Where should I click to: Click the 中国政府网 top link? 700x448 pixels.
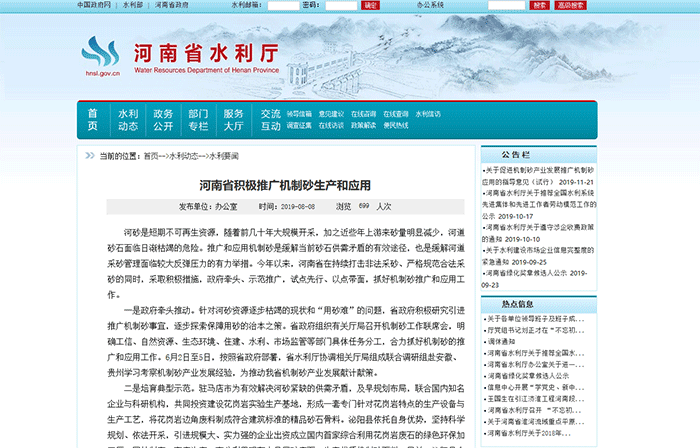coord(95,5)
